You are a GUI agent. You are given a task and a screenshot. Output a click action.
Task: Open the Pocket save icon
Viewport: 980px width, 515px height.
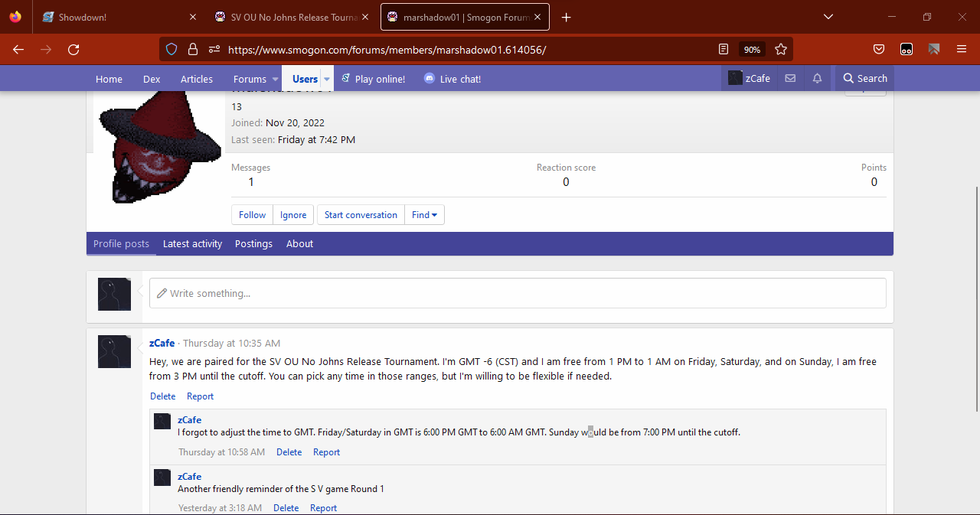(x=879, y=49)
